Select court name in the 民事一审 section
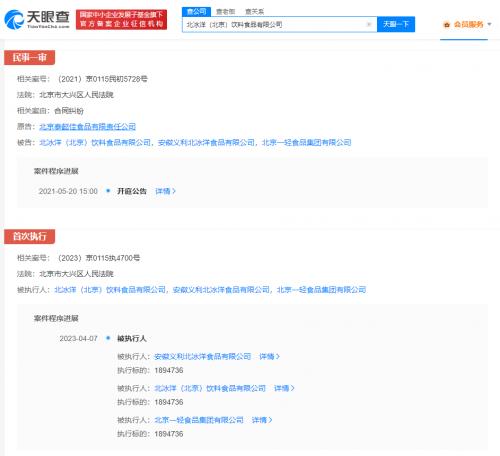This screenshot has width=500, height=456. coord(76,95)
